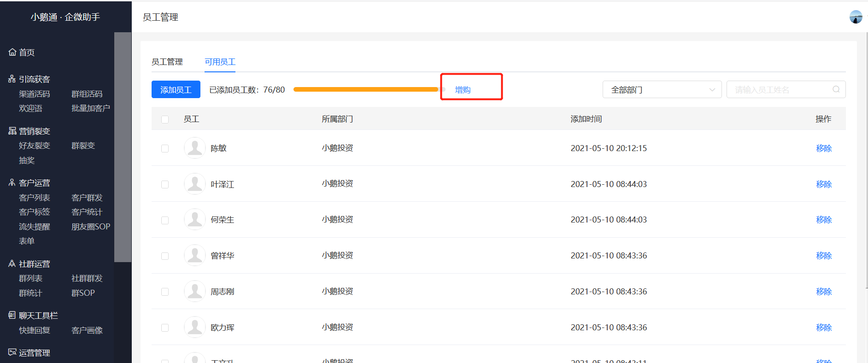Go to 客户列表 in the sidebar
Image resolution: width=868 pixels, height=363 pixels.
click(x=35, y=197)
